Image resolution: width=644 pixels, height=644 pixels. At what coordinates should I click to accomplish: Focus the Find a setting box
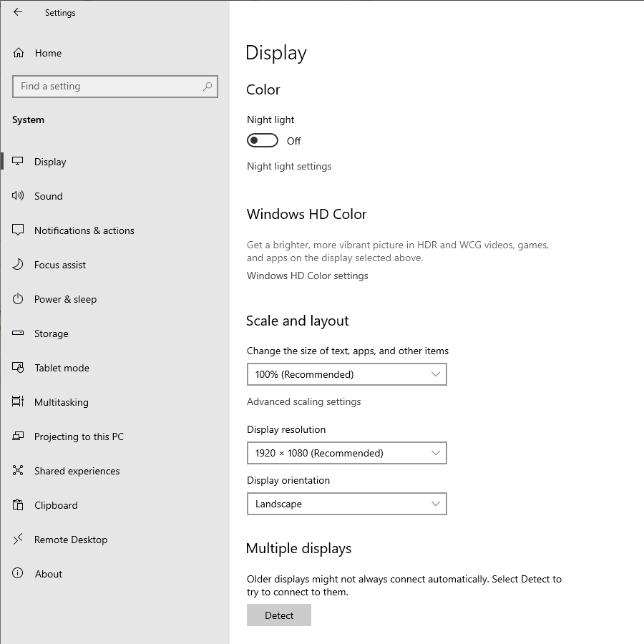click(x=115, y=87)
